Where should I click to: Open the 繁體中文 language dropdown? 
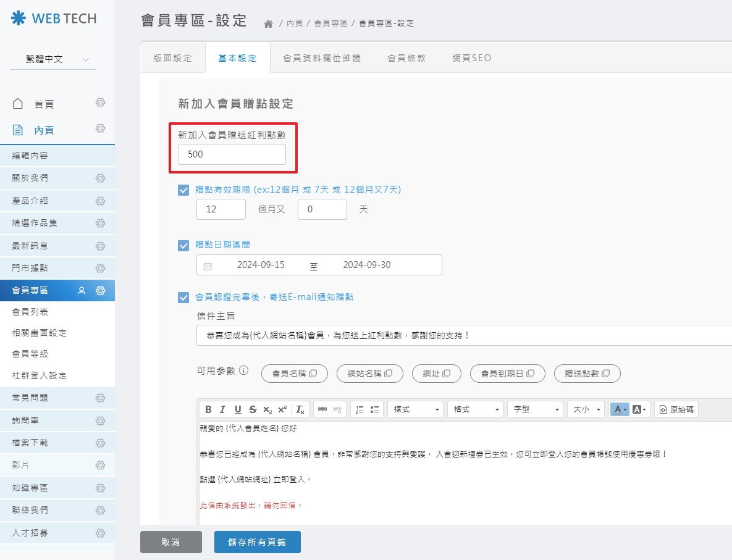pyautogui.click(x=53, y=59)
